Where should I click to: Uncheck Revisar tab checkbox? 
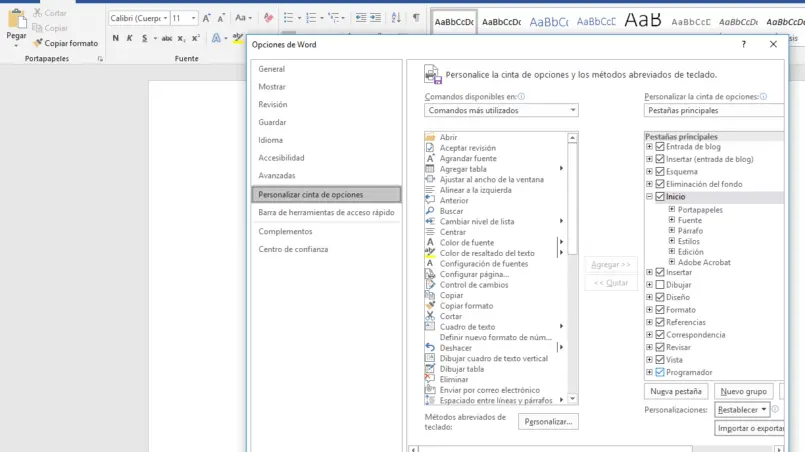[660, 347]
